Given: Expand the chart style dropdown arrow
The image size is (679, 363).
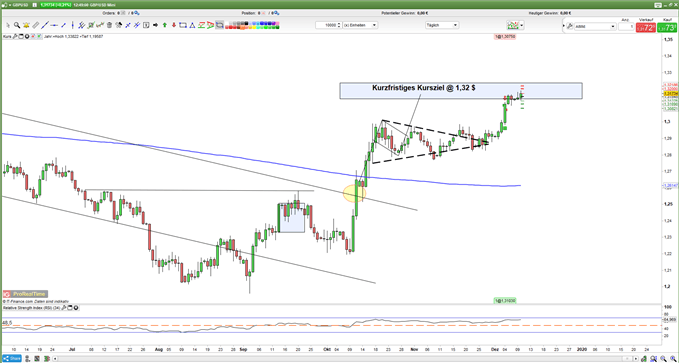Looking at the screenshot, I should click(522, 26).
